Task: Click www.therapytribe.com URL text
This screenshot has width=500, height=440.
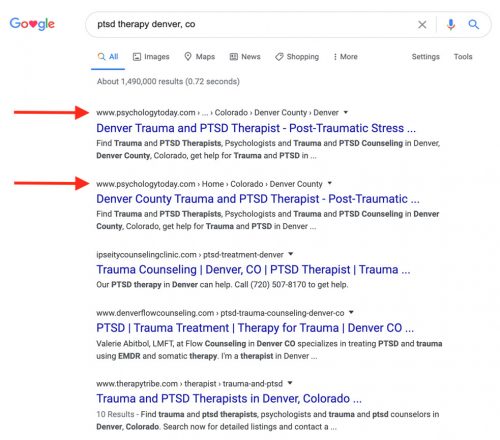Action: pyautogui.click(x=189, y=384)
